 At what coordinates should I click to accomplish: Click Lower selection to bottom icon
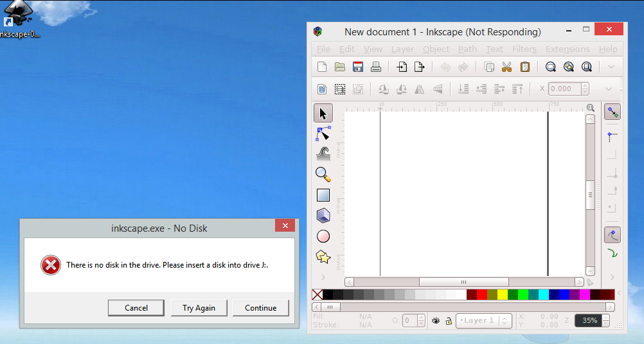pyautogui.click(x=463, y=89)
